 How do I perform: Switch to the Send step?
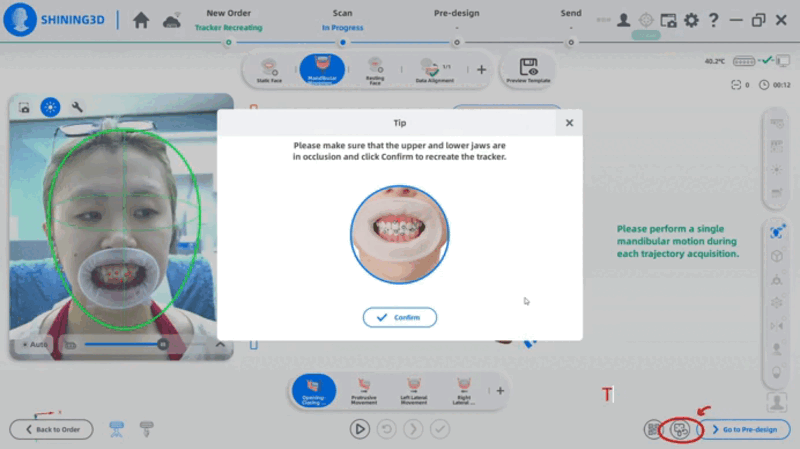[571, 13]
